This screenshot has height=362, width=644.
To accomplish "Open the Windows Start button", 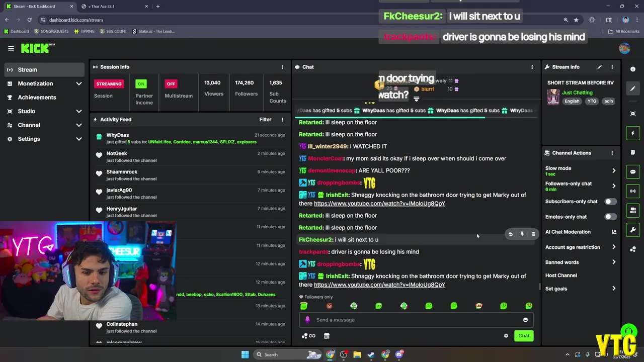I will click(245, 354).
